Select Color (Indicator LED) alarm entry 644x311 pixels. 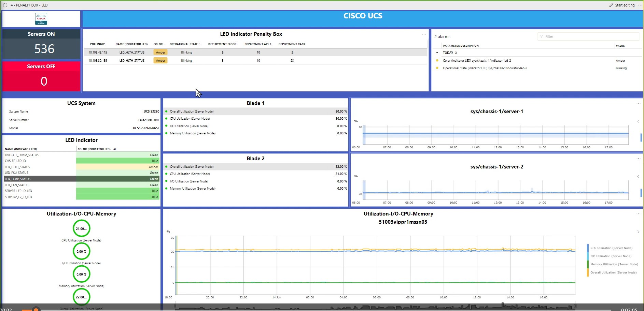(x=537, y=61)
